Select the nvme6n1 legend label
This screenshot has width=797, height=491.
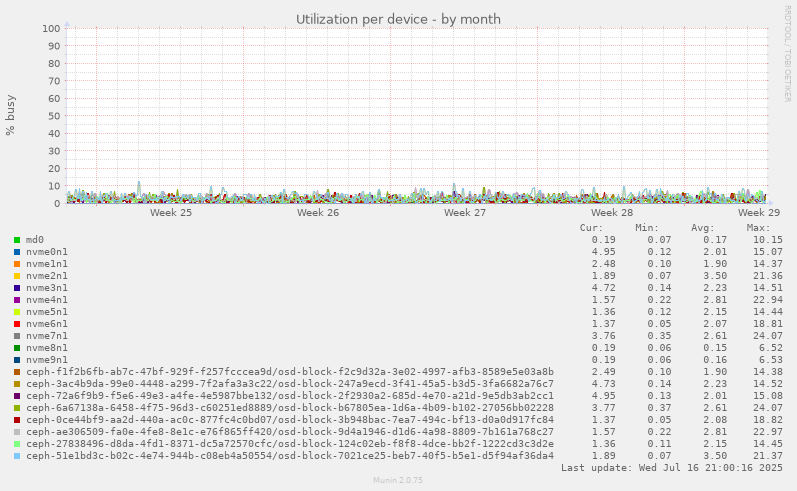(47, 324)
